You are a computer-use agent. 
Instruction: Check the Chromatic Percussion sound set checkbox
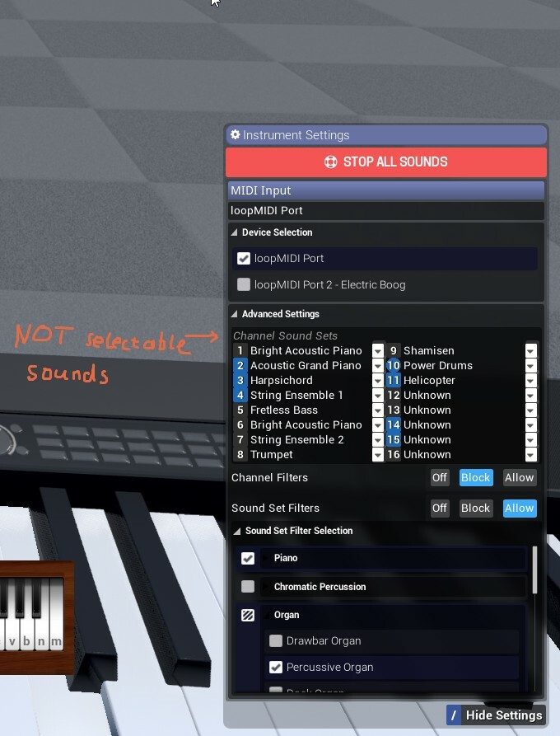248,587
